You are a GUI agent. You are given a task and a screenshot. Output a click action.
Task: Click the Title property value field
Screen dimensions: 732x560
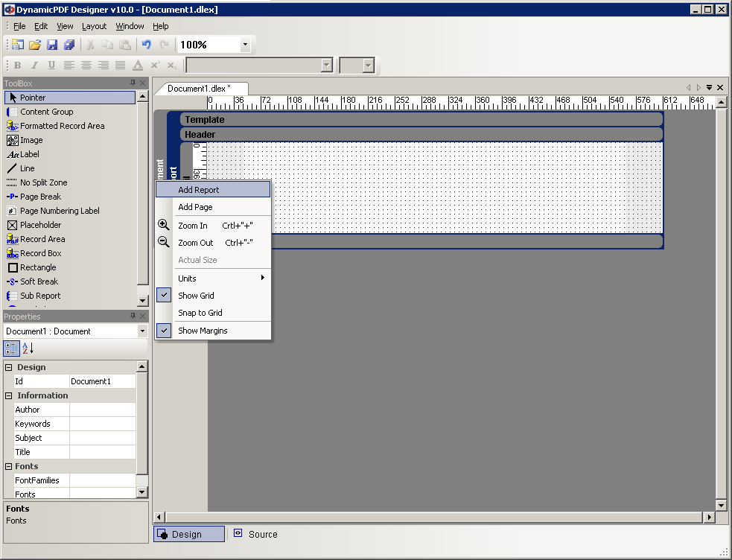point(103,452)
